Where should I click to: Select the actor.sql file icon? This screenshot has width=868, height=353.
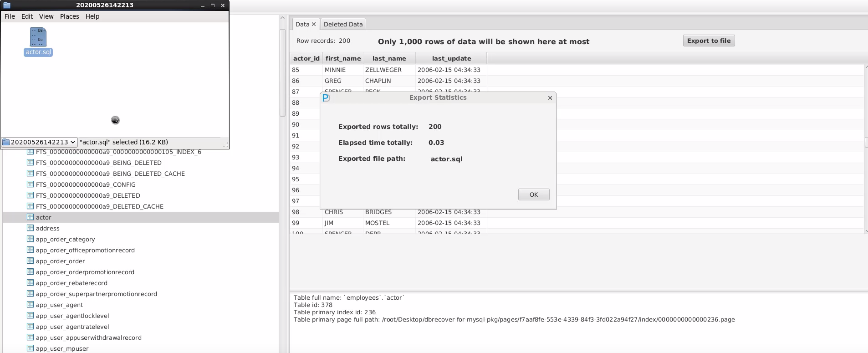38,37
